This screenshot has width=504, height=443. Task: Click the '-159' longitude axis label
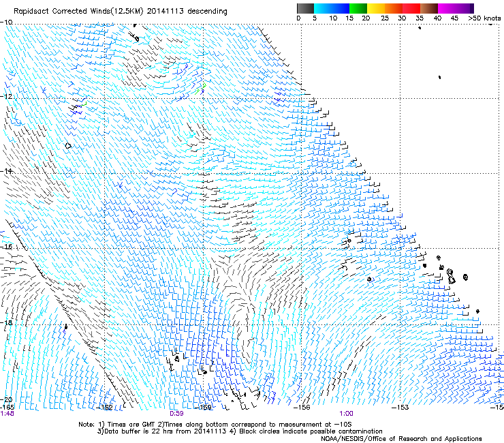204,408
